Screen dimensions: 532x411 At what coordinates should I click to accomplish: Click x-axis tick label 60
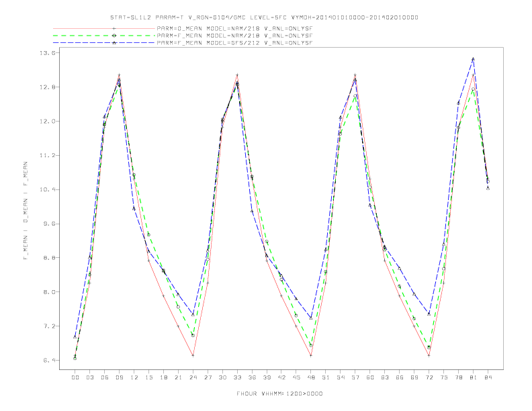click(x=370, y=377)
